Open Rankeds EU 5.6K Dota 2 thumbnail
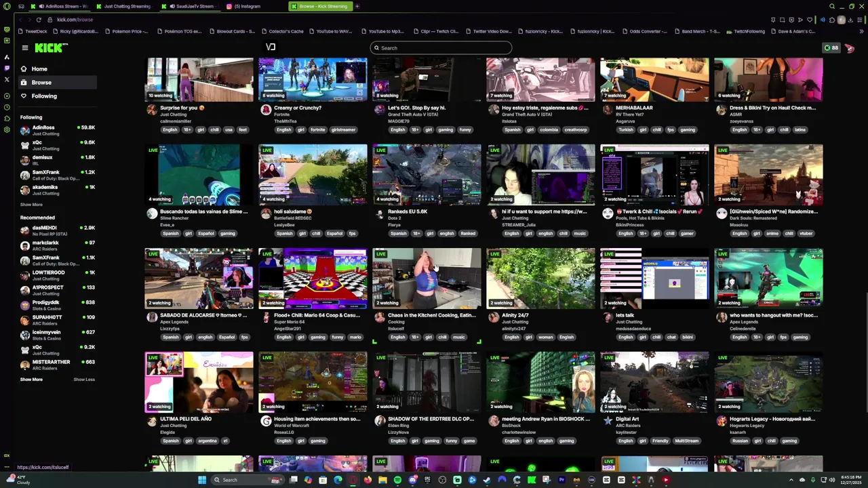This screenshot has height=488, width=868. (x=427, y=174)
